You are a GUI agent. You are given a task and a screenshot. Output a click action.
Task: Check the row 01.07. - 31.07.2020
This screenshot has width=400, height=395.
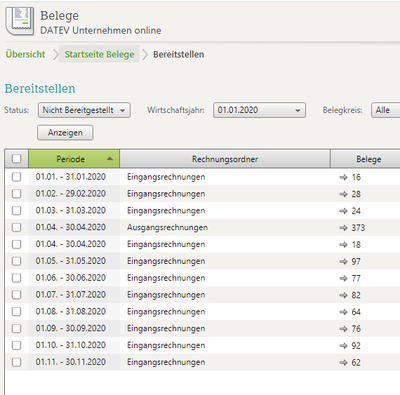point(16,295)
